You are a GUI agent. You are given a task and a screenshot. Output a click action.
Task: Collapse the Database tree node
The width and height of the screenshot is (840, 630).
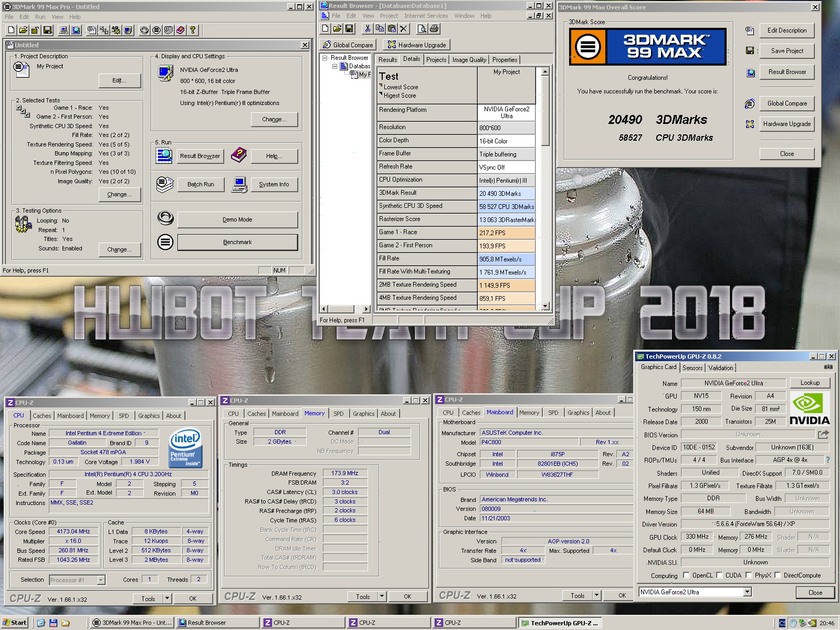point(334,66)
